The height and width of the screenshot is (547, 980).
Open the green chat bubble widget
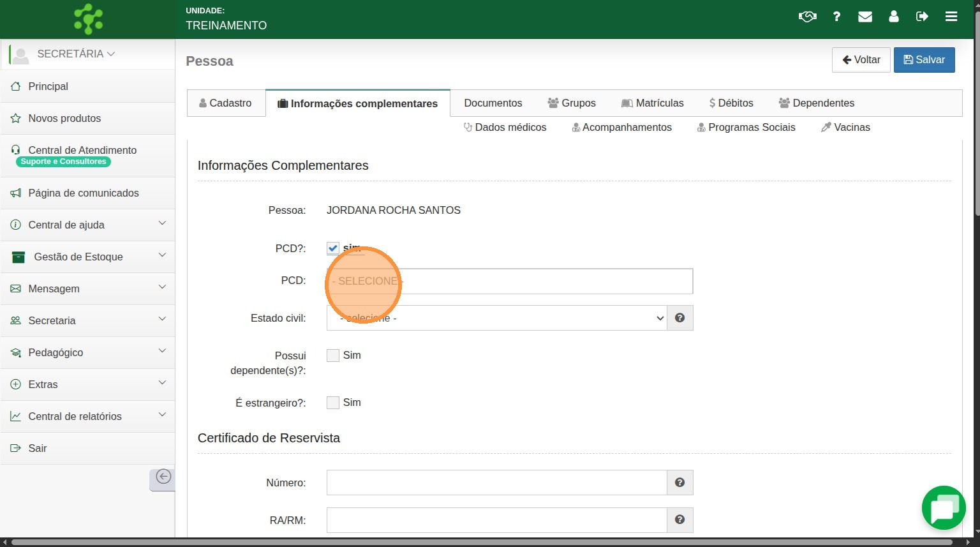[944, 508]
